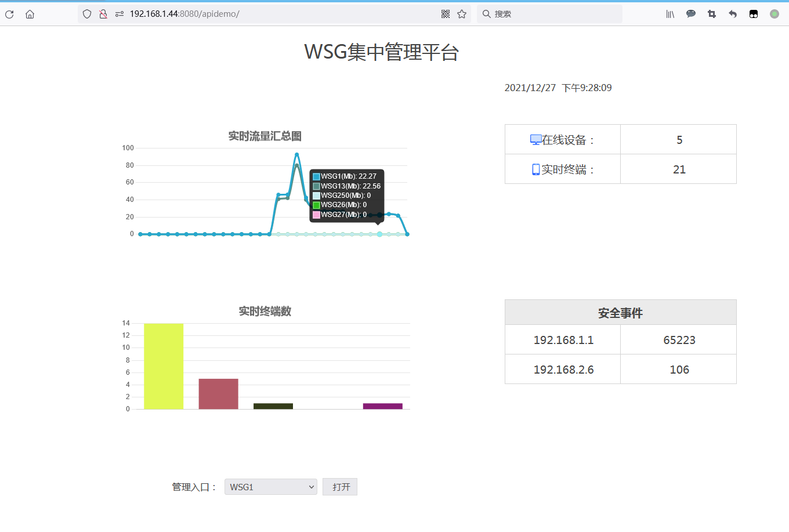The width and height of the screenshot is (789, 532).
Task: Click the purple bar in terminal count chart
Action: 382,406
